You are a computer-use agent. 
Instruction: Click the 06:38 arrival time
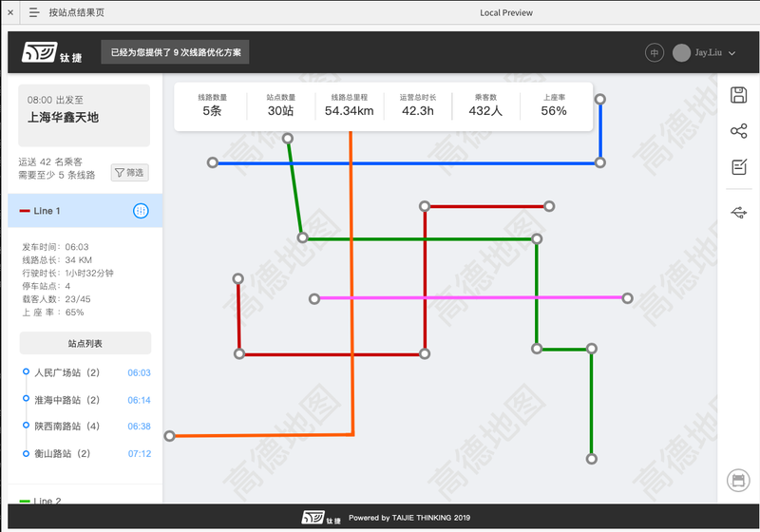[x=139, y=427]
